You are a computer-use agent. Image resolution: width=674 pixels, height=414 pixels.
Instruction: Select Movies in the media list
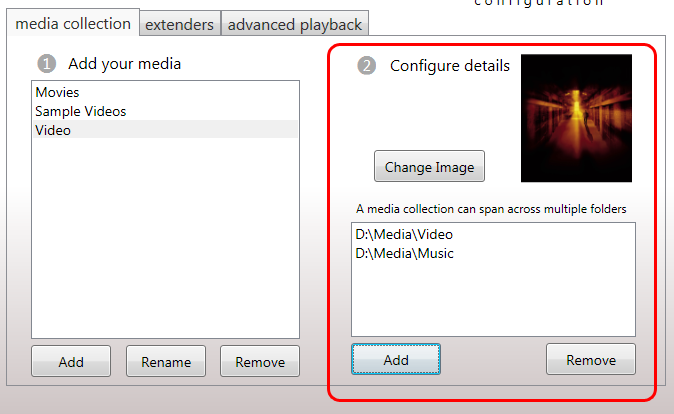tap(165, 92)
